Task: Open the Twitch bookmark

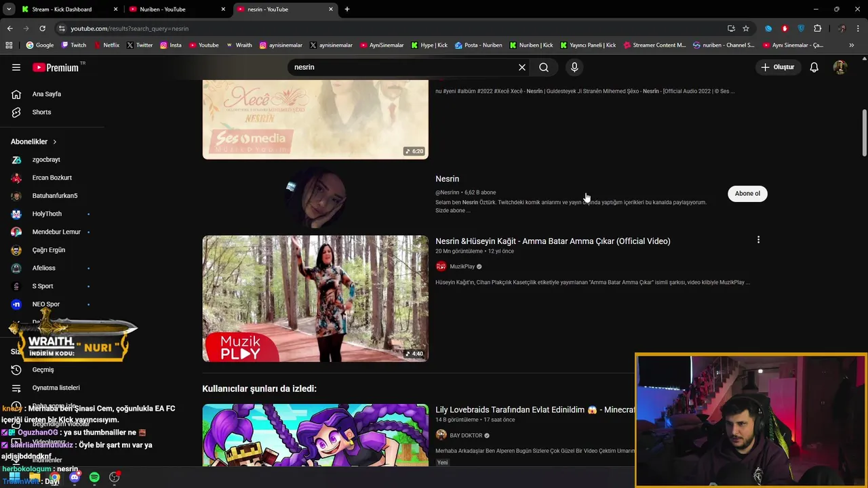Action: coord(74,45)
